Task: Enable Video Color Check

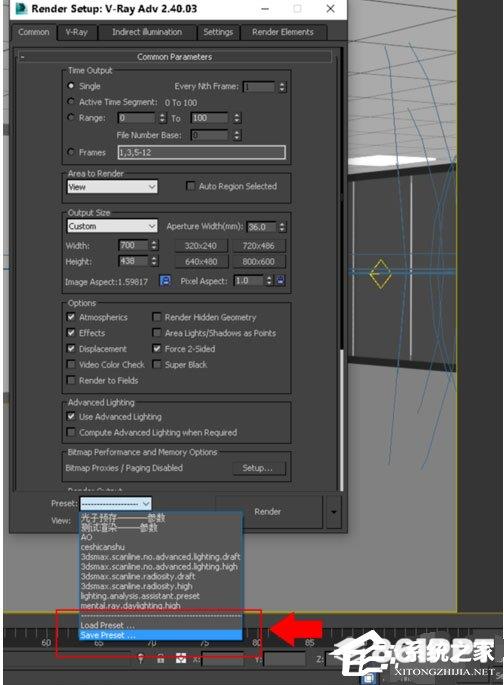Action: [x=71, y=364]
